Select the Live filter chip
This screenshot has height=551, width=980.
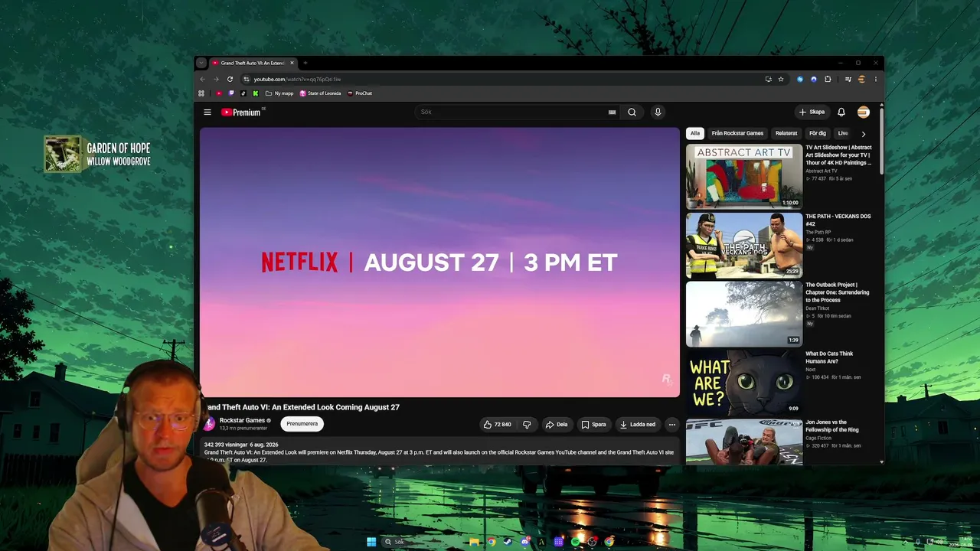tap(843, 133)
